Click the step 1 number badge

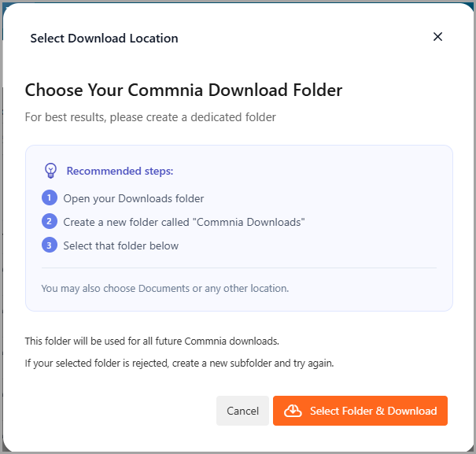tap(50, 197)
